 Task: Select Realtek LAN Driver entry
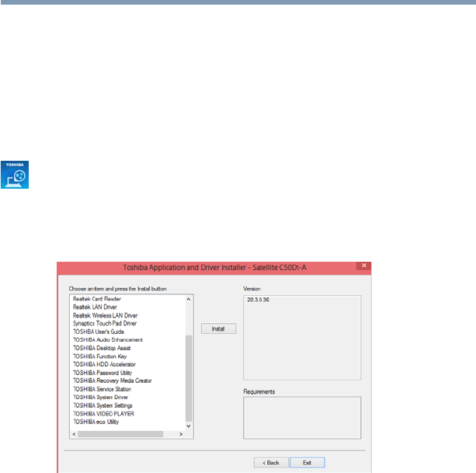click(x=95, y=307)
